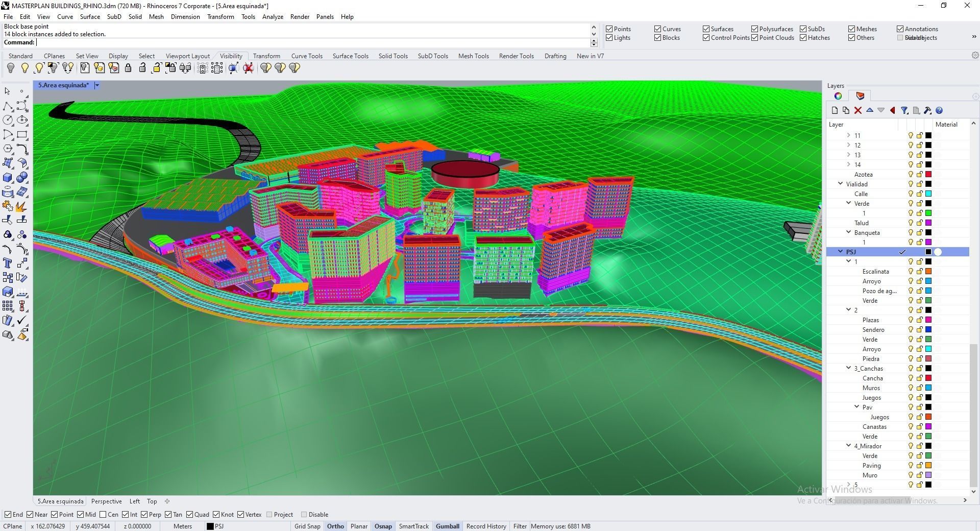Switch to the Mesh Tools toolbar tab

[473, 56]
